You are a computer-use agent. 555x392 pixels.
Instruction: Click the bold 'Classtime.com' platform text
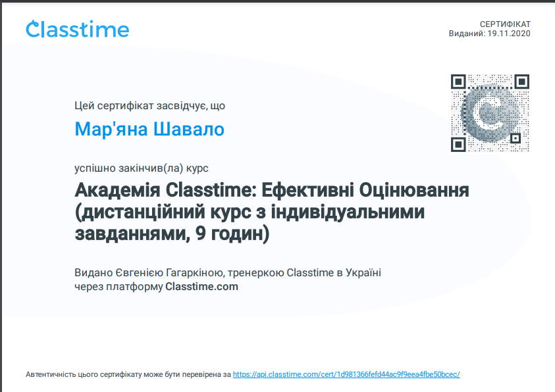(x=201, y=286)
